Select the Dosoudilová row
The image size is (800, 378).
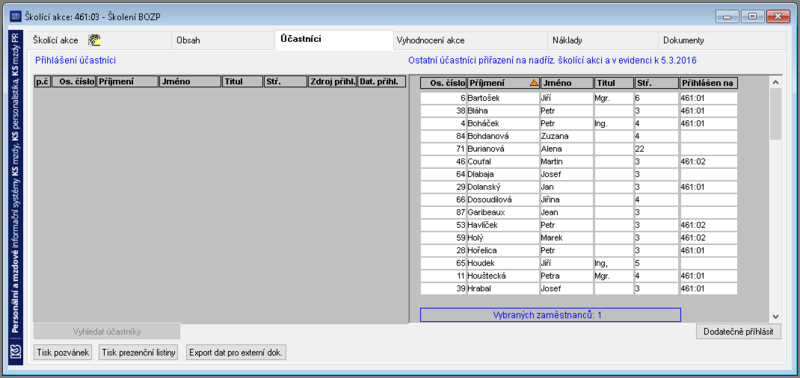point(579,199)
